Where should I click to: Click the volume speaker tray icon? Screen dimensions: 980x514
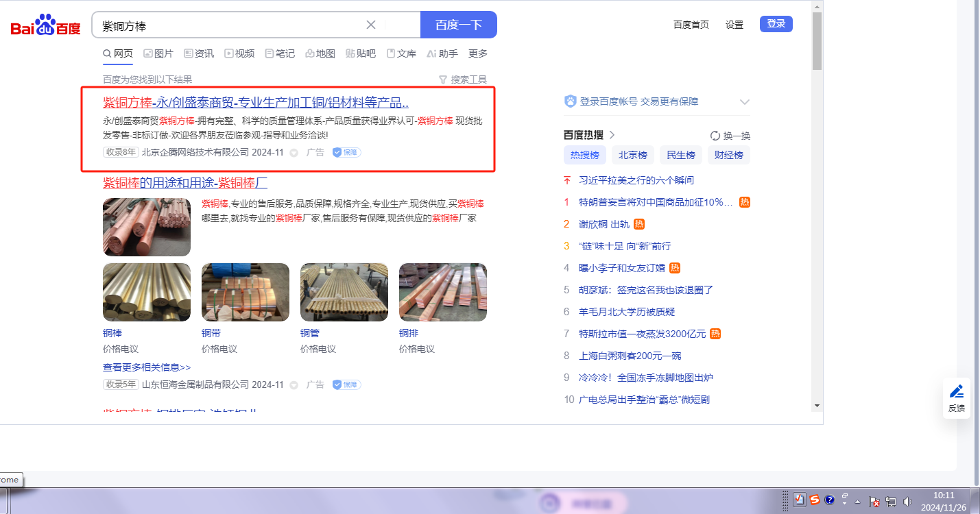909,502
